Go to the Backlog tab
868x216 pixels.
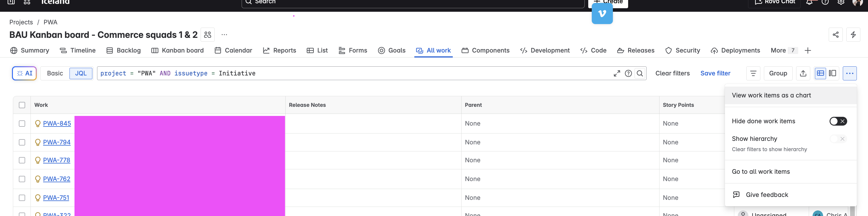coord(124,50)
